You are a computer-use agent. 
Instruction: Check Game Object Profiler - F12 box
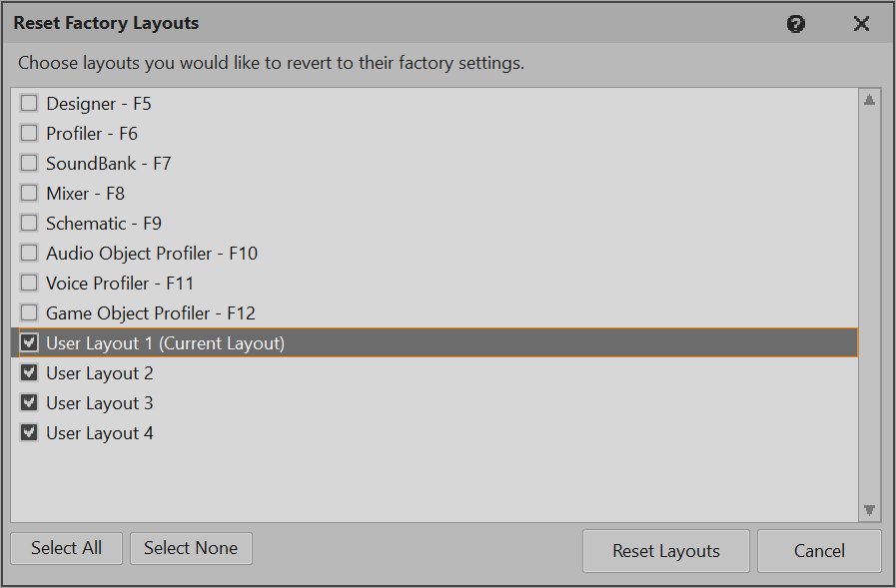tap(29, 312)
